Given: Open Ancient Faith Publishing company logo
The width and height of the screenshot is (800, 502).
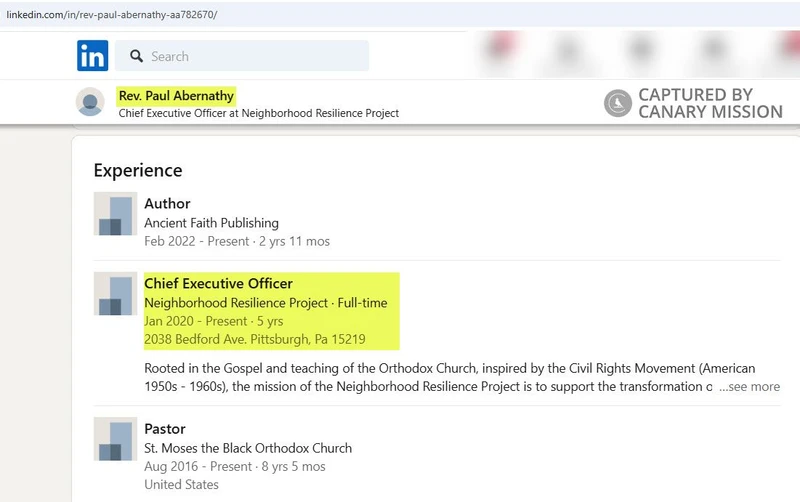Looking at the screenshot, I should pyautogui.click(x=115, y=214).
